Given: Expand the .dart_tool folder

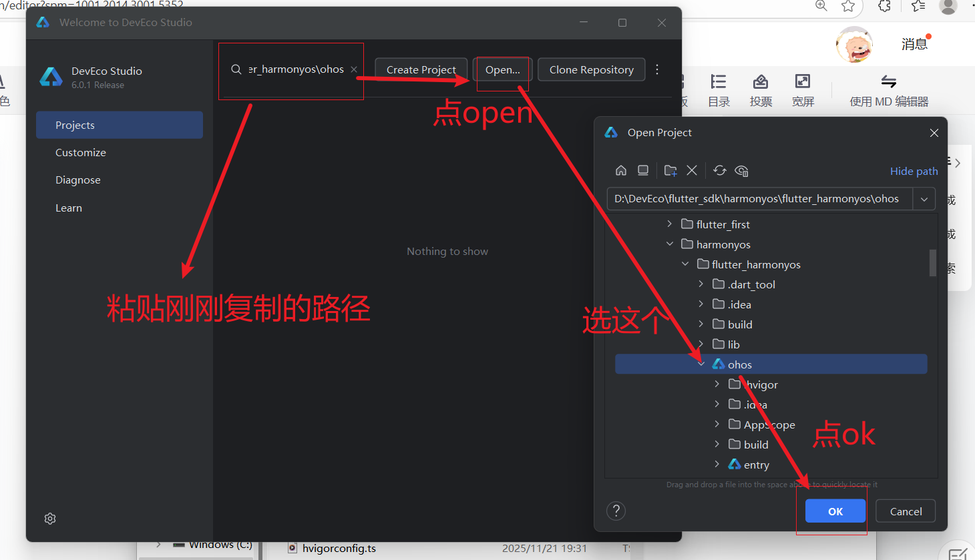Looking at the screenshot, I should point(701,284).
